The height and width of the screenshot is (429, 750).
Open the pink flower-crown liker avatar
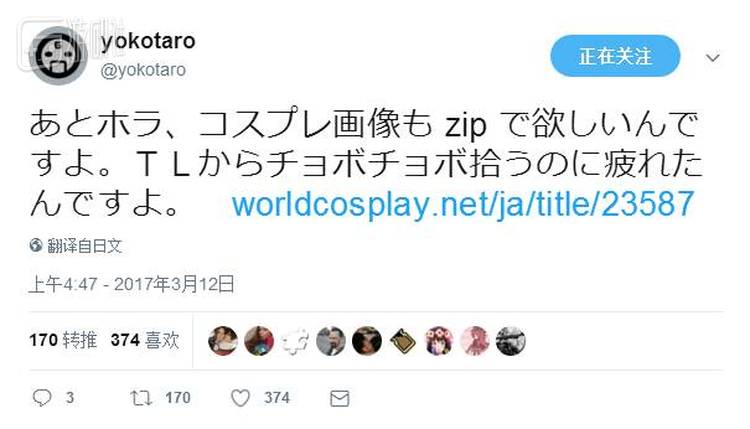click(439, 341)
